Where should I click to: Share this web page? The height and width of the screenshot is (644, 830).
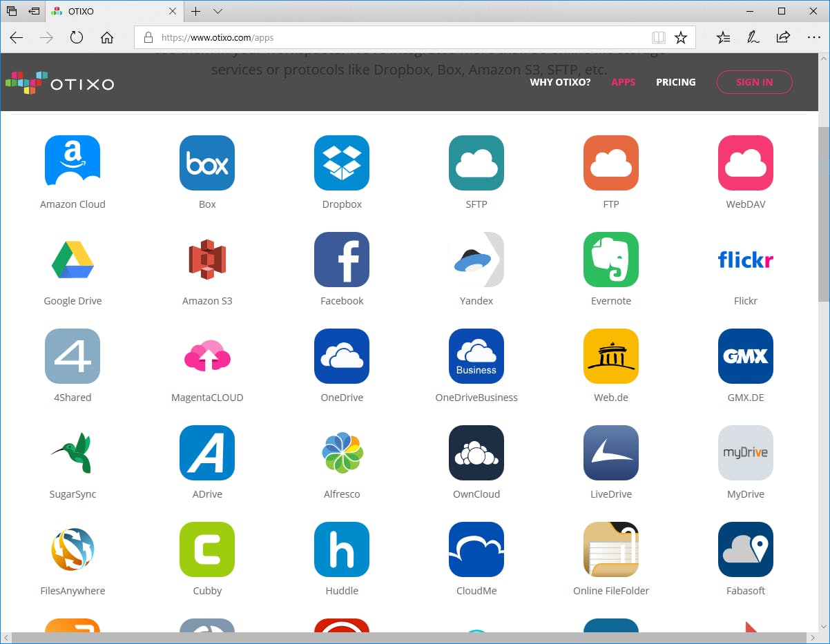(783, 38)
